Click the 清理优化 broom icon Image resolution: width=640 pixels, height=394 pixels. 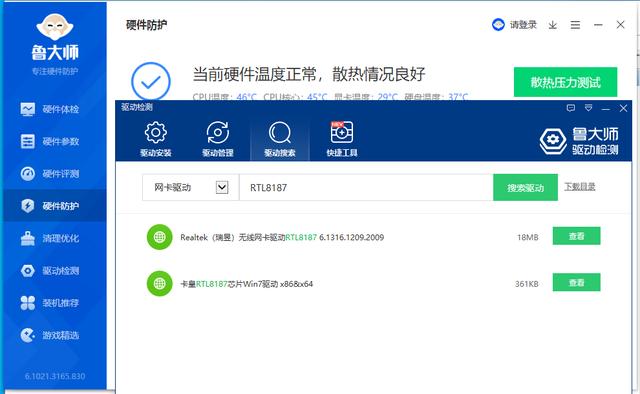[28, 238]
